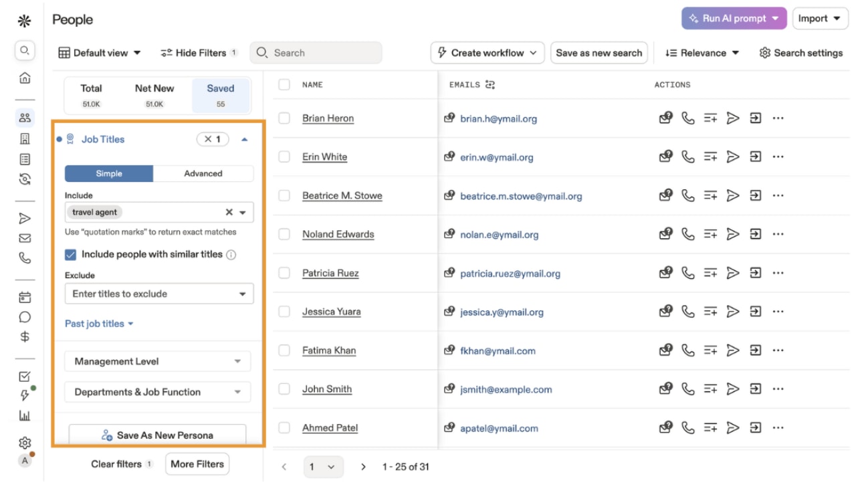The width and height of the screenshot is (868, 499).
Task: Open Workflows lightning icon in sidebar
Action: coord(25,395)
